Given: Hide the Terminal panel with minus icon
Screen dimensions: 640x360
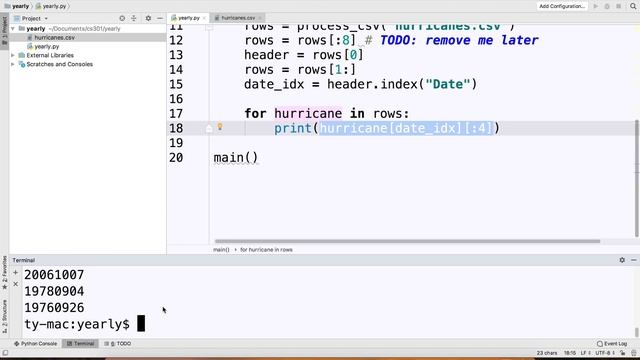Looking at the screenshot, I should coord(633,260).
